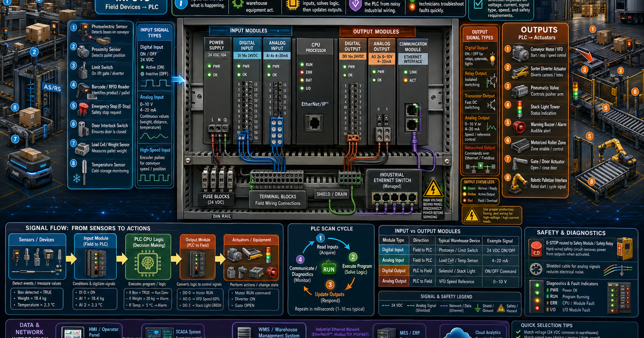This screenshot has width=644, height=338.
Task: Click the E-STOP icon in Safety & Diagnostics
Action: [536, 247]
